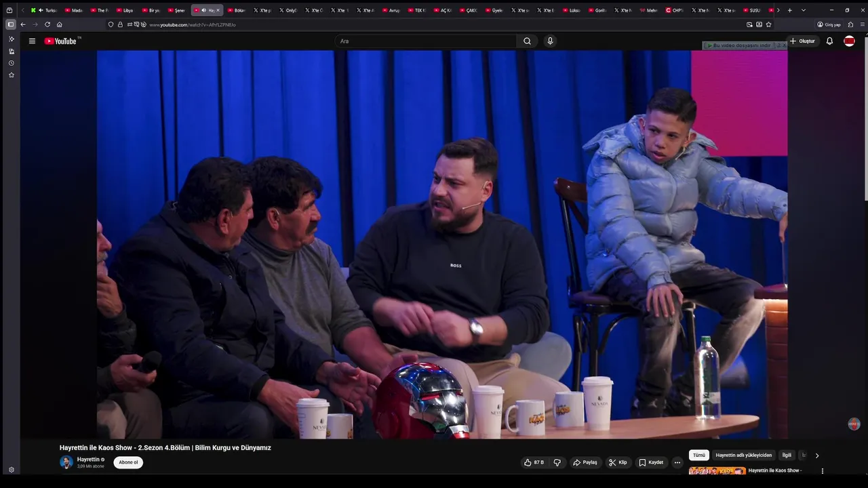The width and height of the screenshot is (868, 488).
Task: Select the Tümü filter chip
Action: (698, 455)
